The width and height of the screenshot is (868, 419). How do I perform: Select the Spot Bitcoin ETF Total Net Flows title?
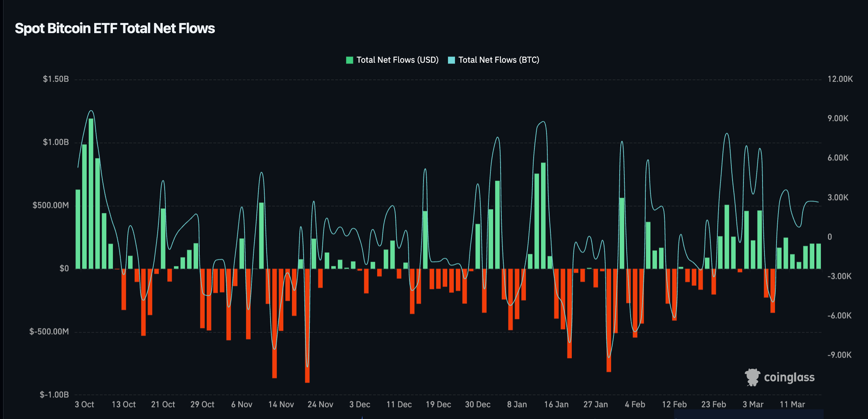115,28
